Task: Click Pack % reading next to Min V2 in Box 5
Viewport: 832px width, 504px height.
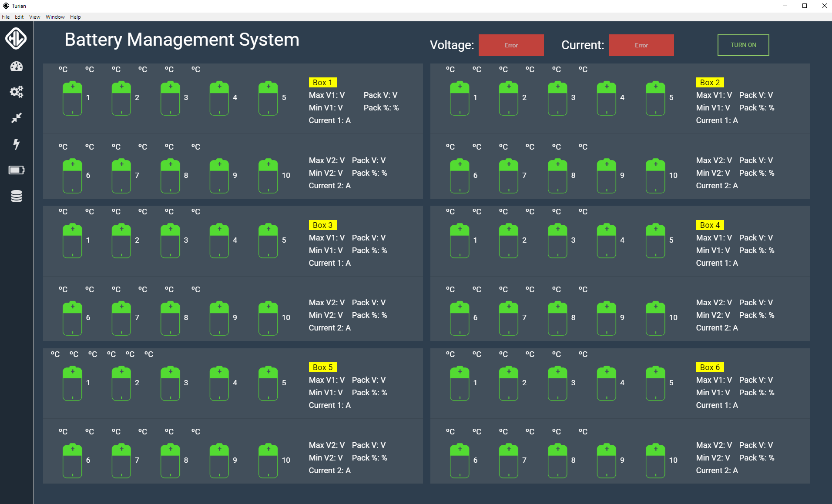Action: coord(369,458)
